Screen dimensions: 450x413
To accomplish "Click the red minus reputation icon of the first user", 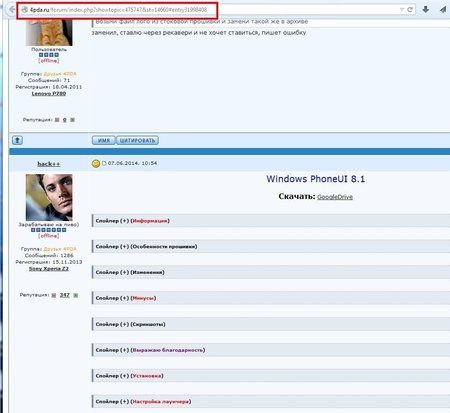I will point(57,120).
